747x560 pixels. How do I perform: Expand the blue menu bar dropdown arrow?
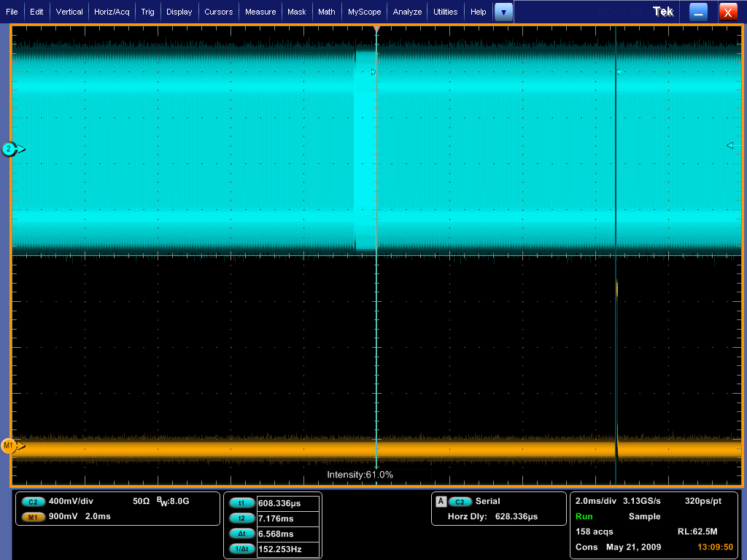pyautogui.click(x=503, y=12)
